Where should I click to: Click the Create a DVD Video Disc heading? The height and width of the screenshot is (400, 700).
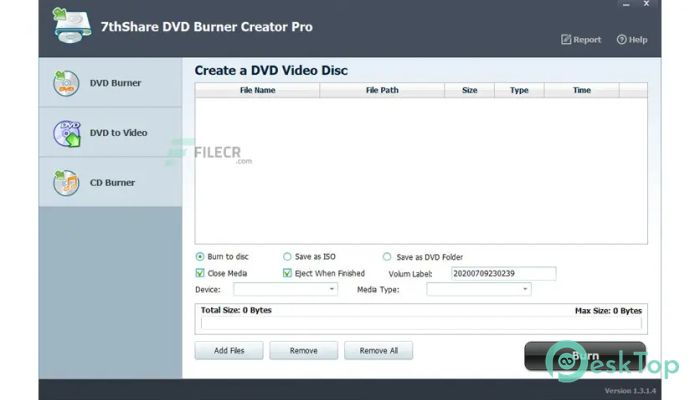pos(271,71)
